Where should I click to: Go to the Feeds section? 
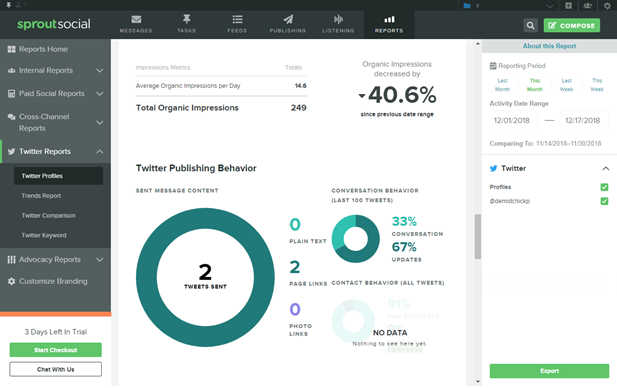point(237,24)
